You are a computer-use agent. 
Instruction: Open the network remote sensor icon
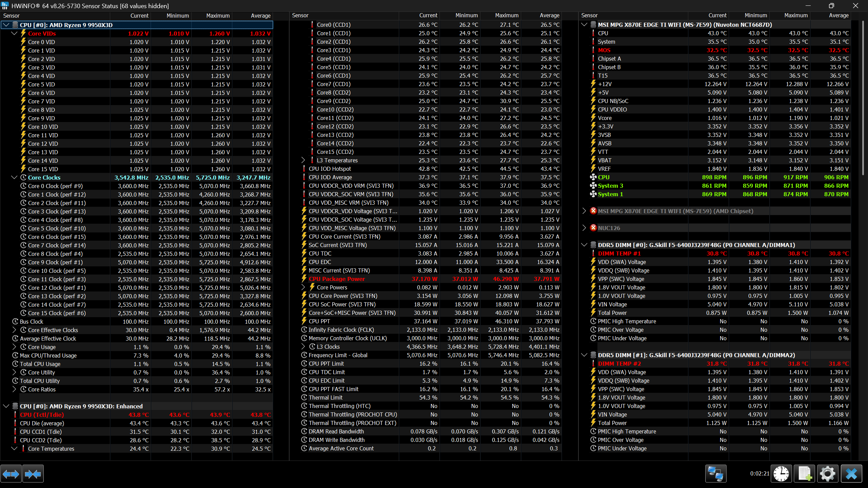tap(716, 473)
